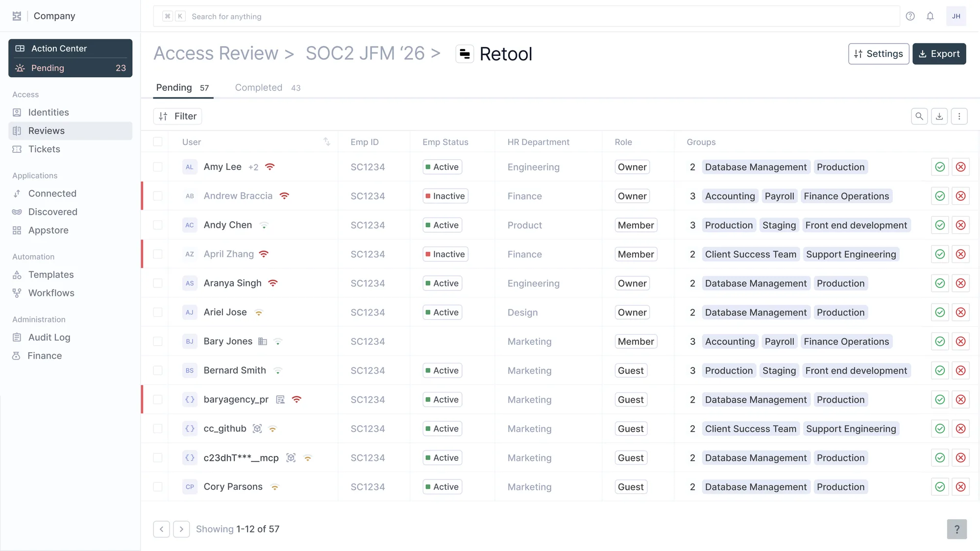Go to the previous page of results

[162, 529]
